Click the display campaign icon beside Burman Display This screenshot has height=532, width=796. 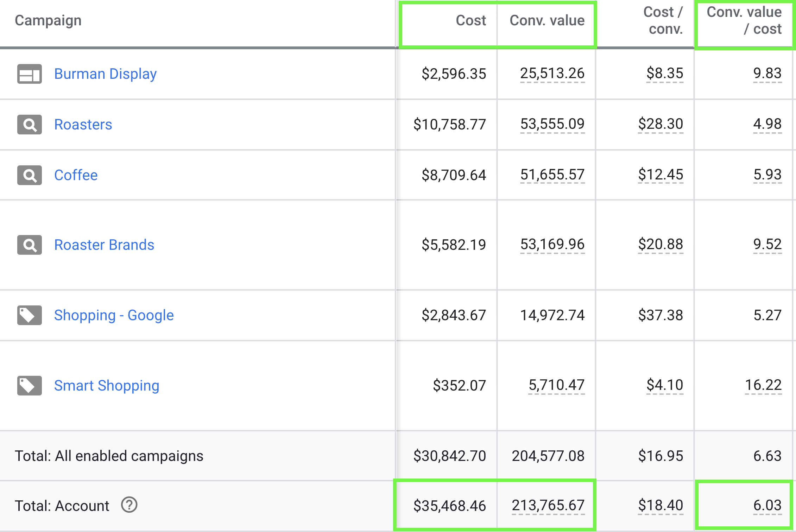click(30, 74)
